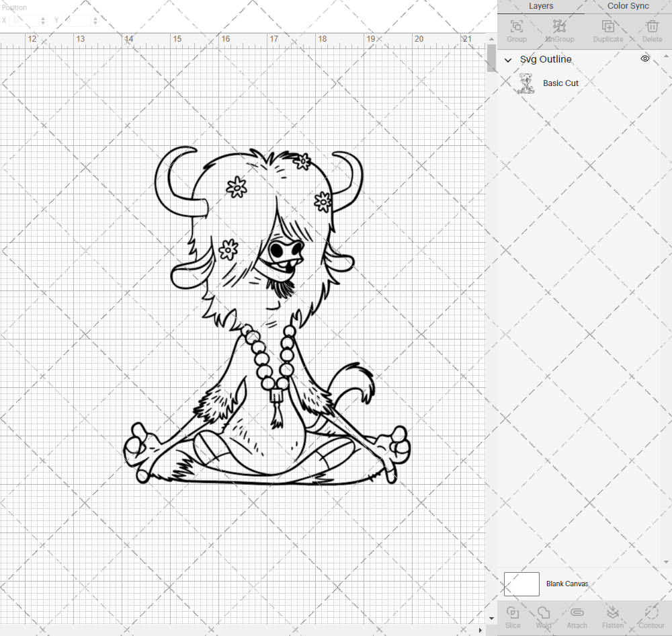672x636 pixels.
Task: Click inside the X position field
Action: [24, 20]
